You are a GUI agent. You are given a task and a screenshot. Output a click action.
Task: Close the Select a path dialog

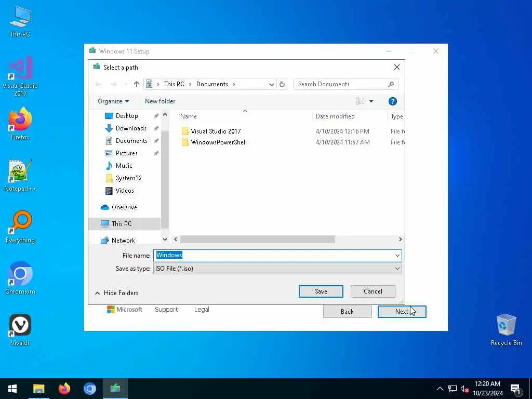coord(396,67)
